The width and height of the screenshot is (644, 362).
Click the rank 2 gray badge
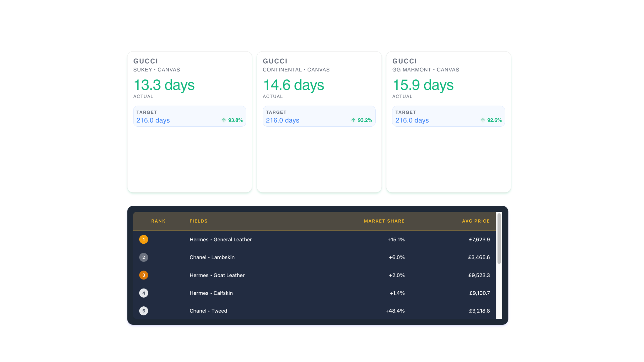coord(144,257)
